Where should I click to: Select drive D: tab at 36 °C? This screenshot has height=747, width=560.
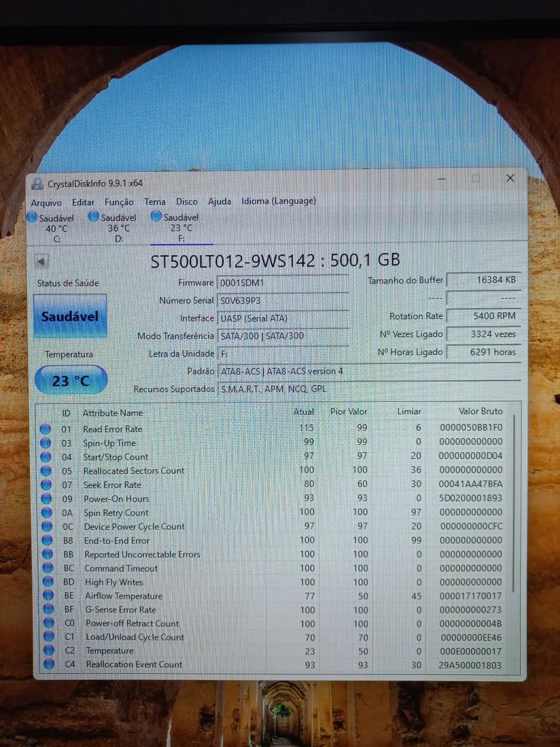click(x=114, y=228)
